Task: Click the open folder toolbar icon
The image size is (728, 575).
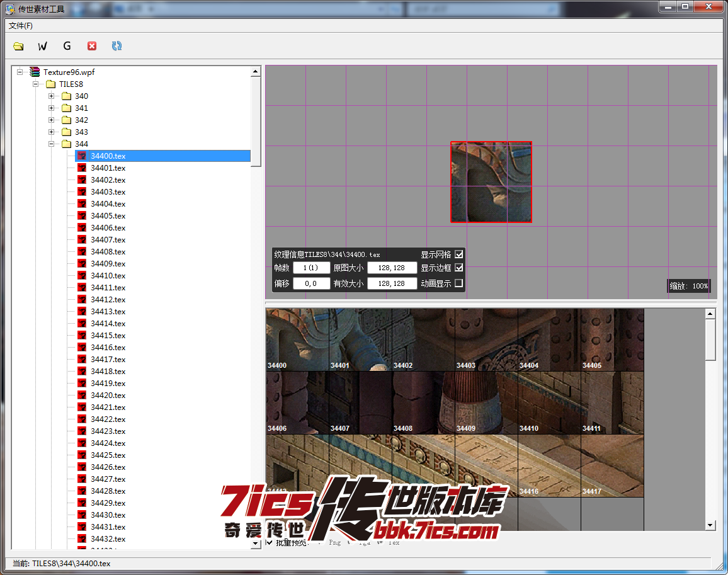Action: click(18, 46)
